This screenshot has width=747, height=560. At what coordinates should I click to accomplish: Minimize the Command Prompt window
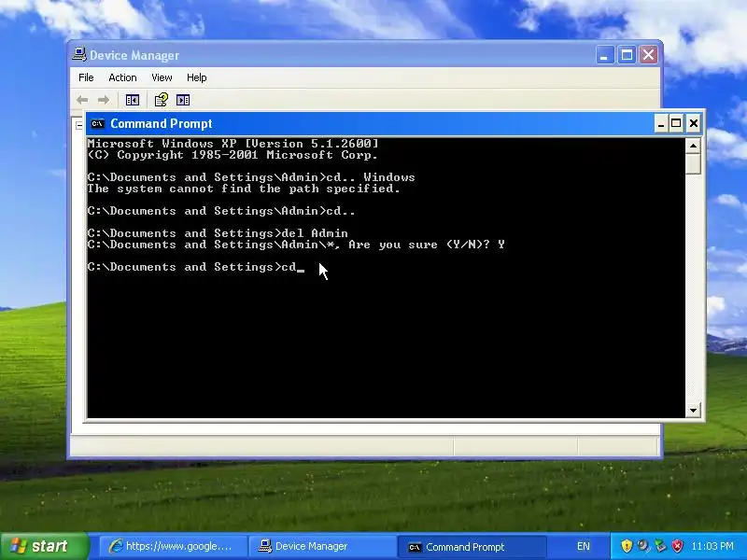click(x=660, y=124)
